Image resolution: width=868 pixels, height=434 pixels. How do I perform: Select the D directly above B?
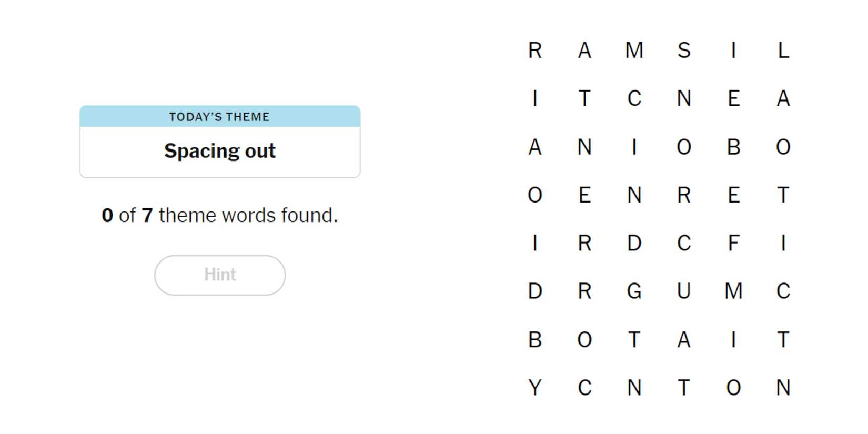[535, 291]
